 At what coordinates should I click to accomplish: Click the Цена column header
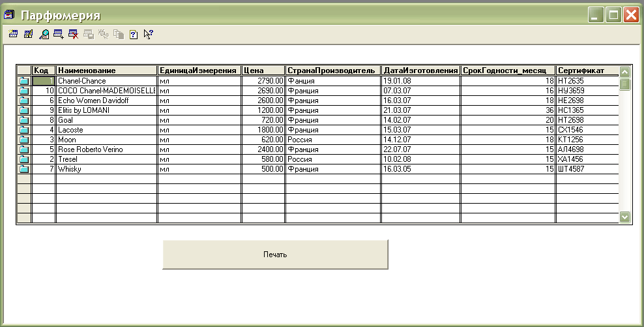263,70
